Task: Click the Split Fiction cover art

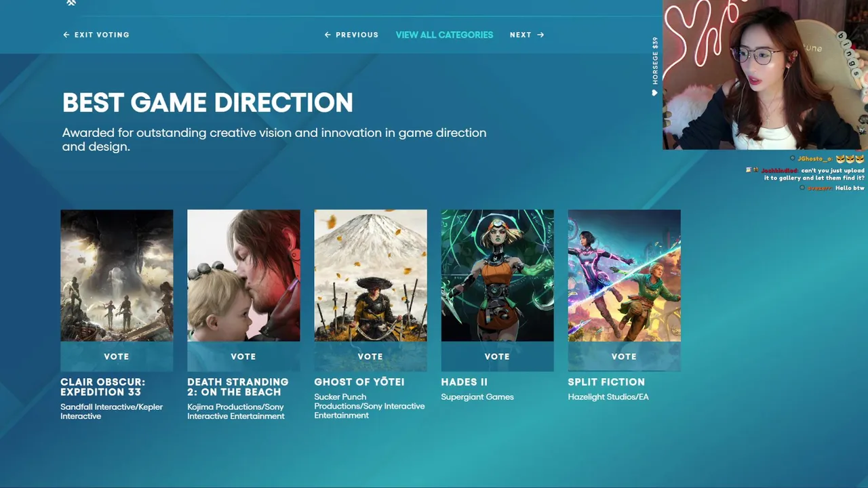Action: point(624,275)
